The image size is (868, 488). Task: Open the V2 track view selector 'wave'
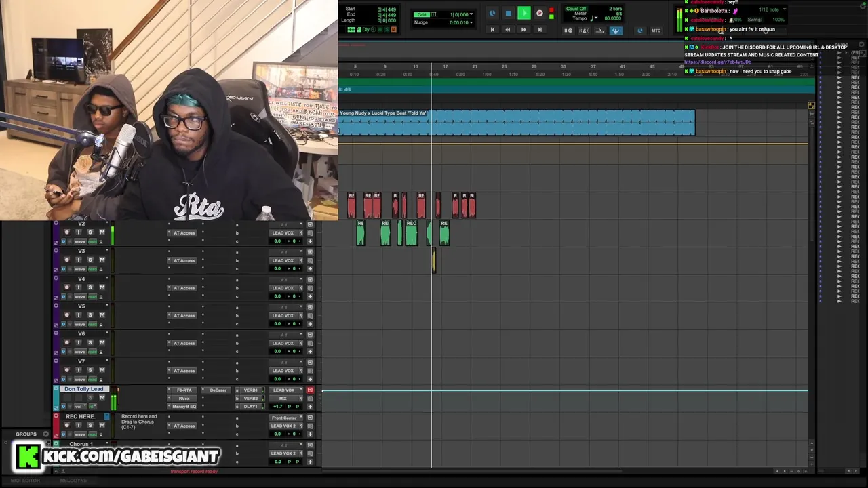80,241
